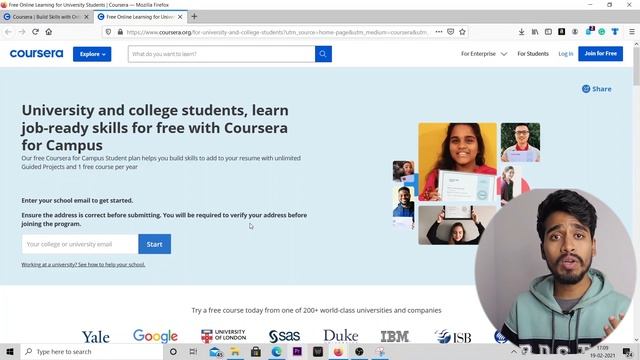Open Microsoft Edge from the taskbar
This screenshot has height=360, width=640.
coord(276,351)
